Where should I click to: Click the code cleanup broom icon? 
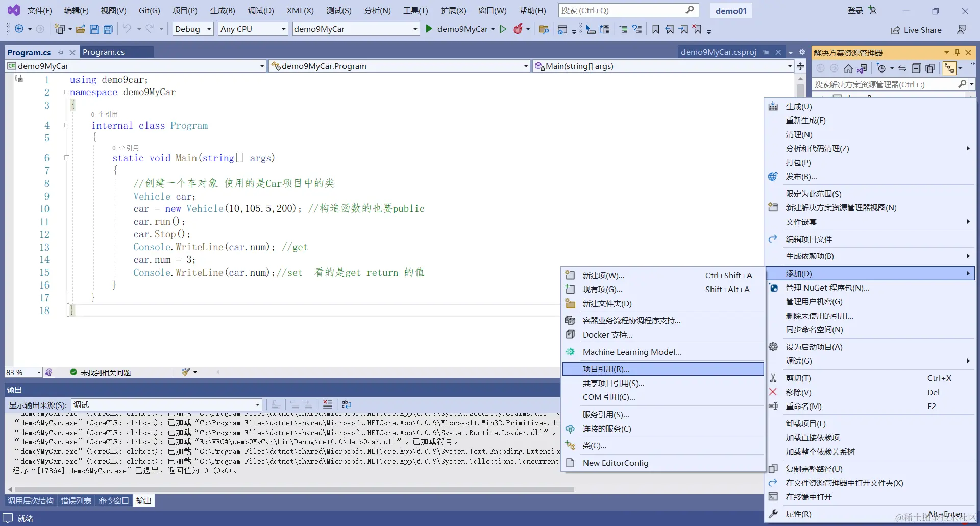[186, 372]
